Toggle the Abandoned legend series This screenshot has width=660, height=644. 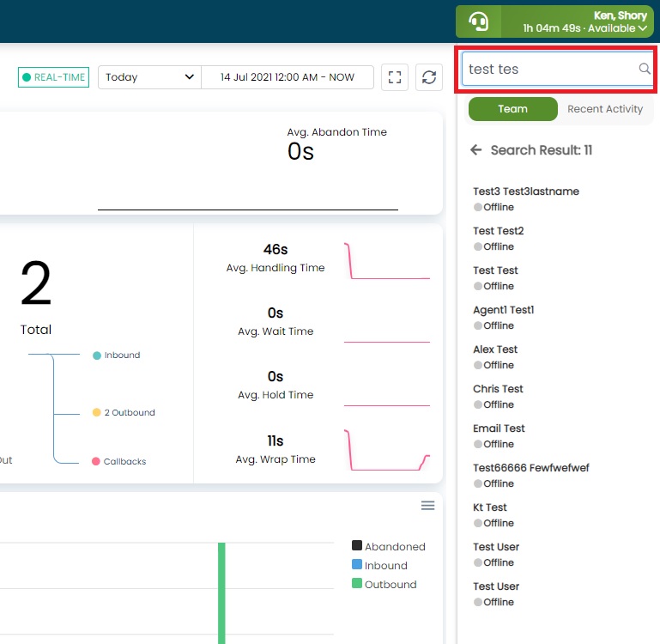click(x=388, y=546)
